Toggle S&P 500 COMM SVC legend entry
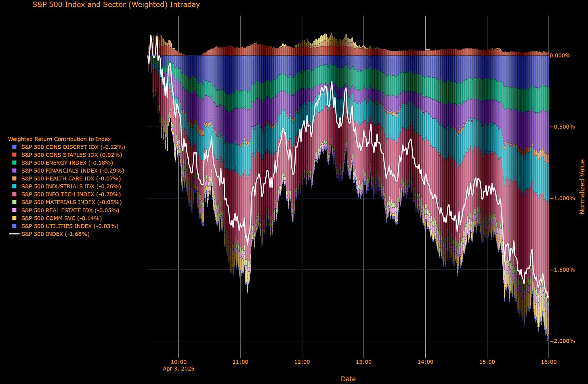 pyautogui.click(x=57, y=218)
